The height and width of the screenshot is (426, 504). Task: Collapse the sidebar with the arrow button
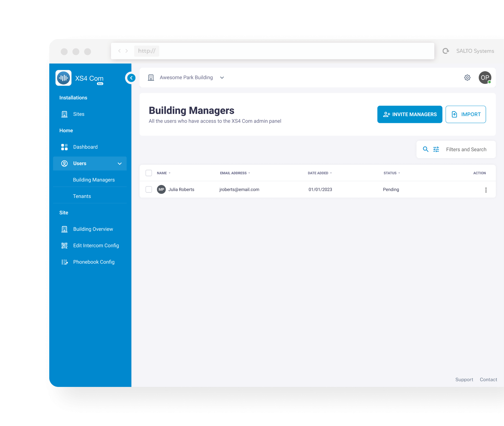(x=131, y=78)
